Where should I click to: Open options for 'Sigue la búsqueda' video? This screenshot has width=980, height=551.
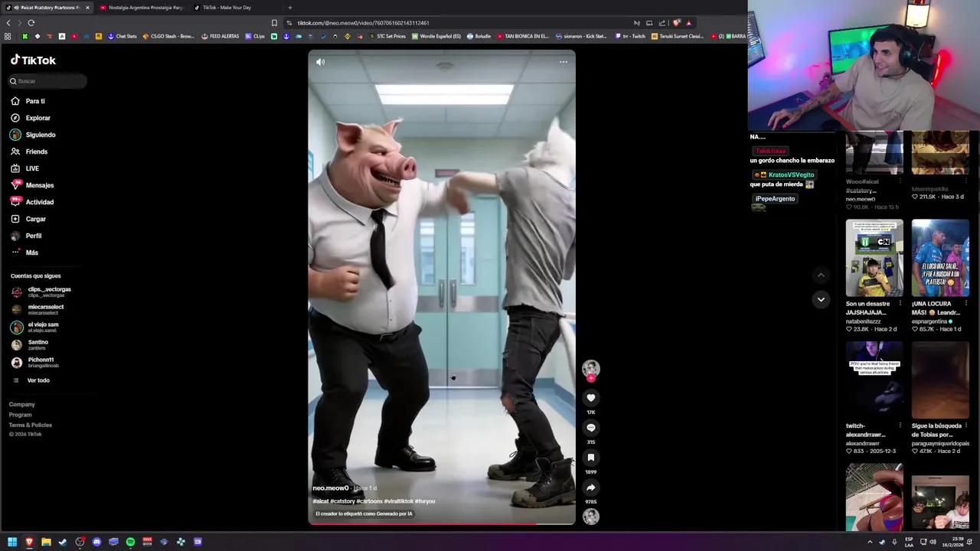click(x=965, y=425)
